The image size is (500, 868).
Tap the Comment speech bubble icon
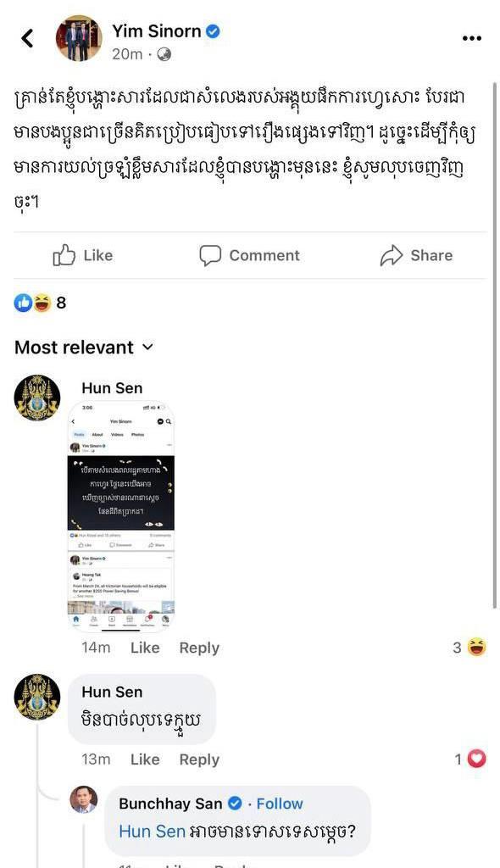pos(210,255)
